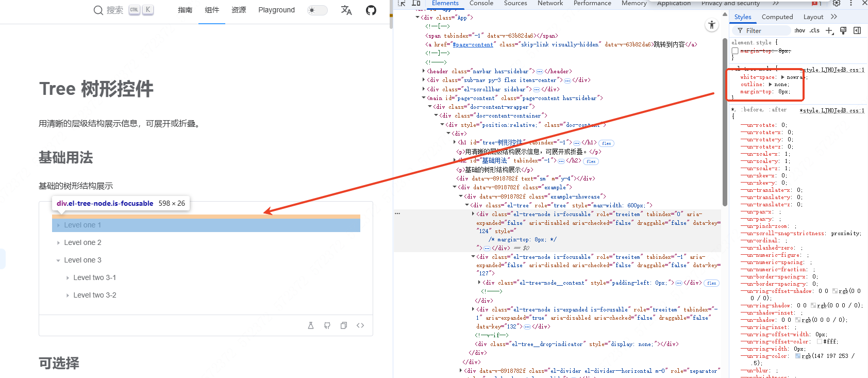The width and height of the screenshot is (868, 378).
Task: Toggle the :hov element state panel
Action: point(799,30)
